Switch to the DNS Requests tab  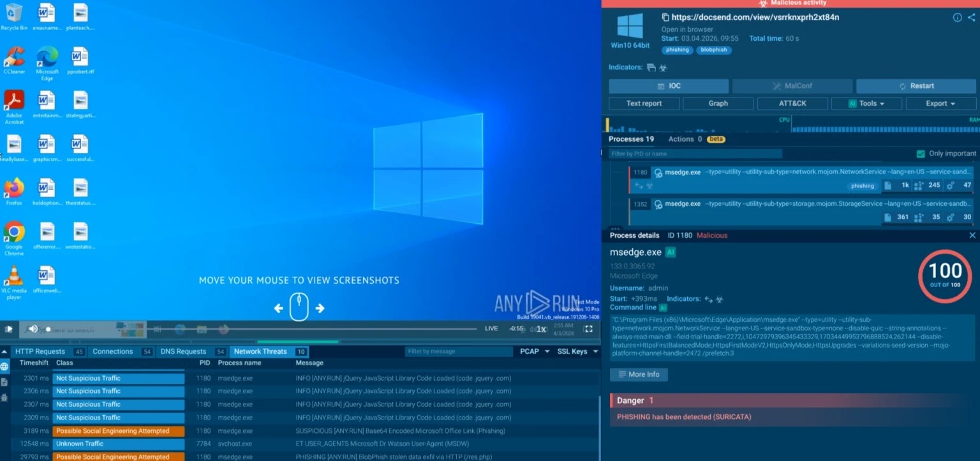click(182, 351)
